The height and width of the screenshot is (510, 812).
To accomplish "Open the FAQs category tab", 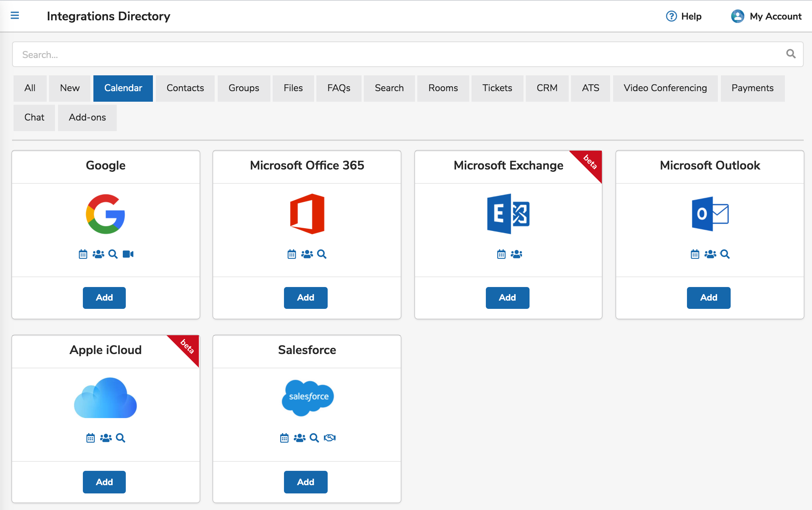I will [339, 88].
